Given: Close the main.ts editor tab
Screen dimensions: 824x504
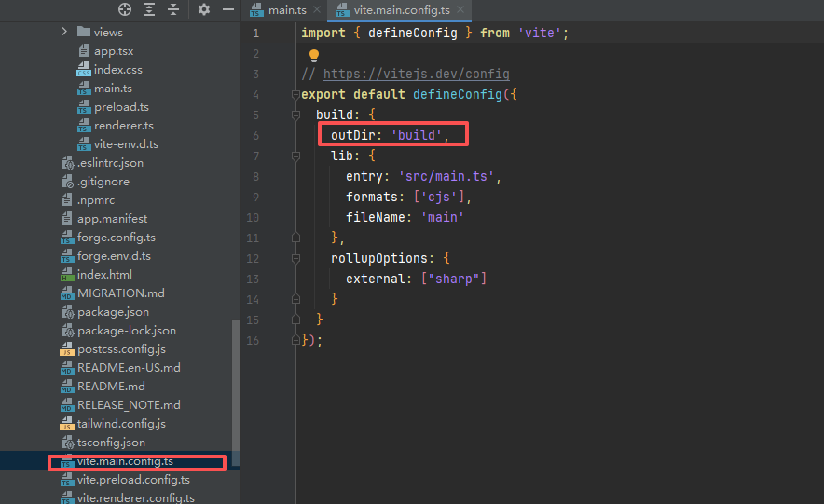Looking at the screenshot, I should (x=317, y=9).
